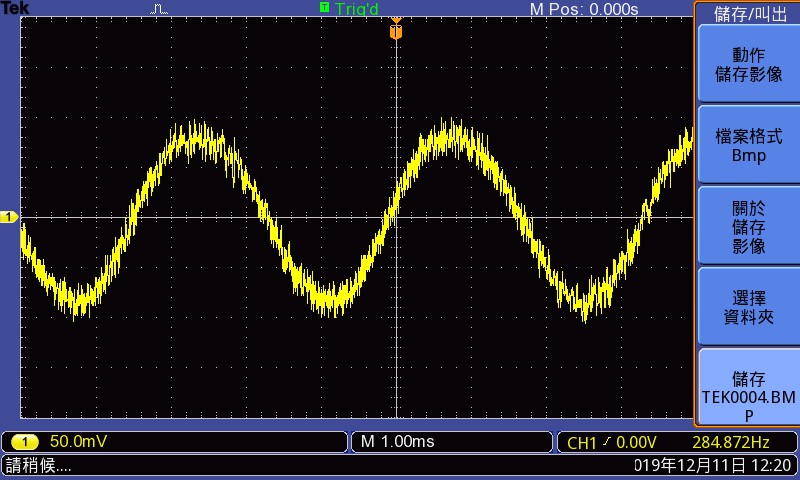Screen dimensions: 800x480
Task: Click the orange arrow above the trigger marker
Action: [396, 19]
